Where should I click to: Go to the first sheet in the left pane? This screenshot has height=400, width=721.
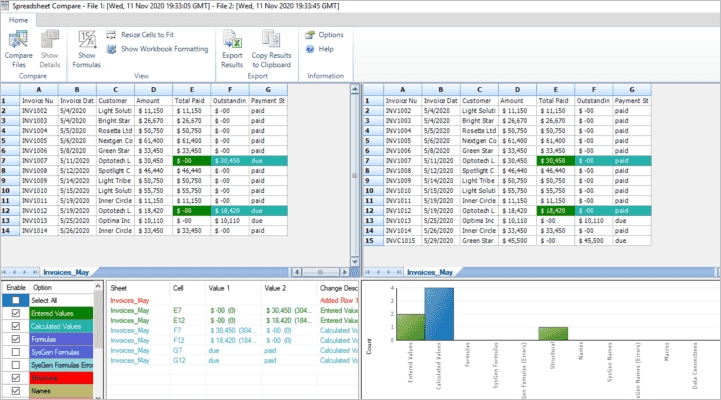coord(4,272)
